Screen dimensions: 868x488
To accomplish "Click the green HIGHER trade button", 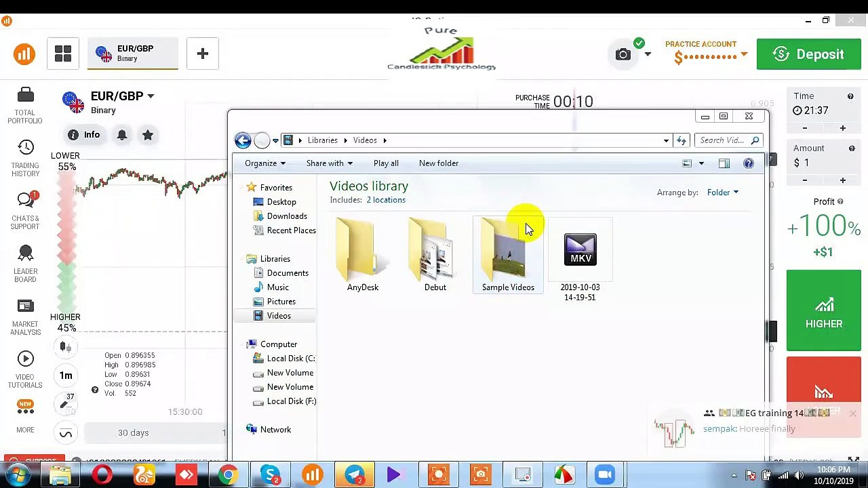I will click(x=824, y=310).
